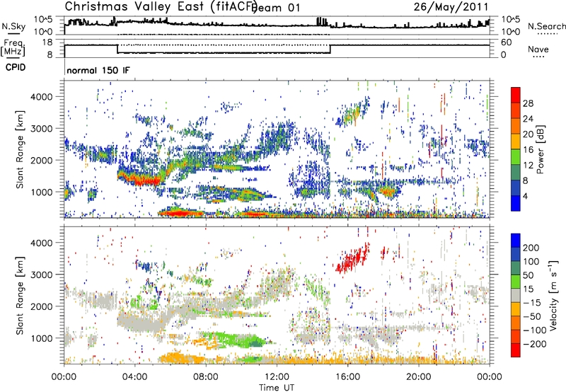Click the 'CPID' row label

pos(16,67)
